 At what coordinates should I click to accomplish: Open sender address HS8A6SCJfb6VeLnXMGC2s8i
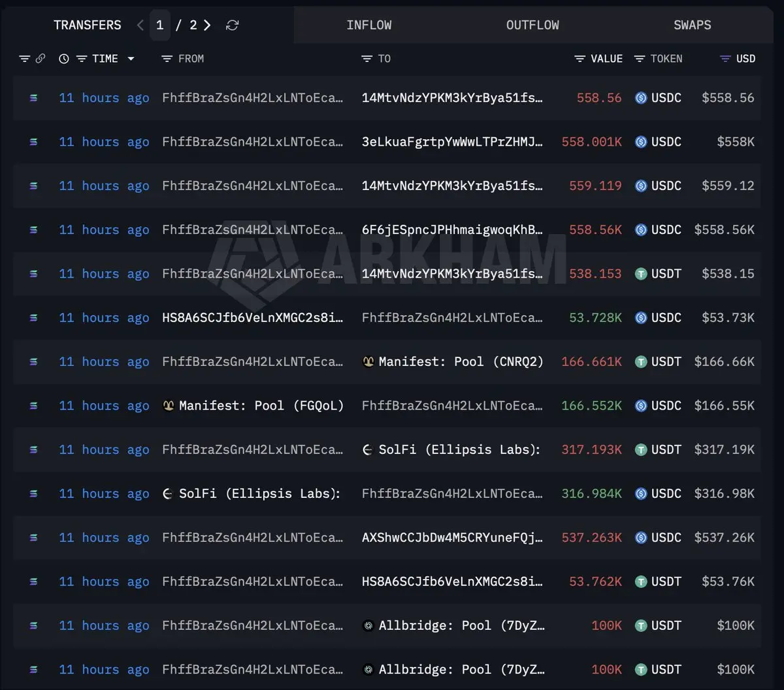tap(252, 318)
